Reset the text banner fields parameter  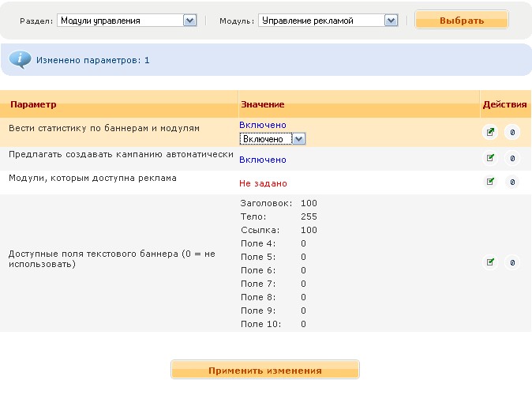pos(512,262)
